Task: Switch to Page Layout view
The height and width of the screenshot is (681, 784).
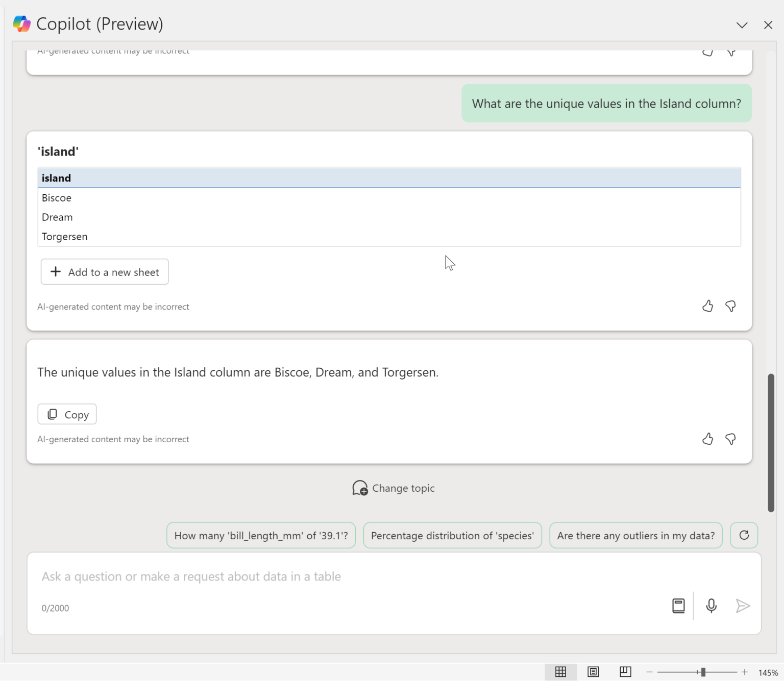Action: click(x=593, y=672)
